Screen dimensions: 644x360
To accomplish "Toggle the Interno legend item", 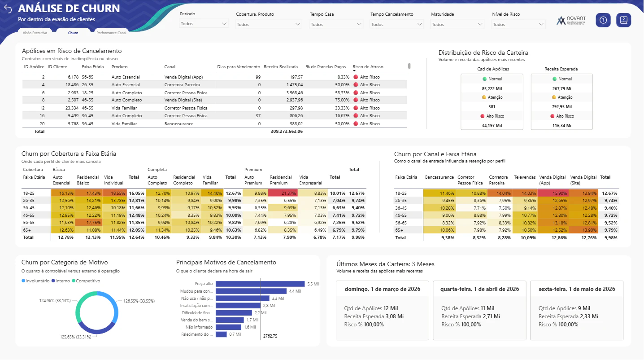I will [x=61, y=281].
